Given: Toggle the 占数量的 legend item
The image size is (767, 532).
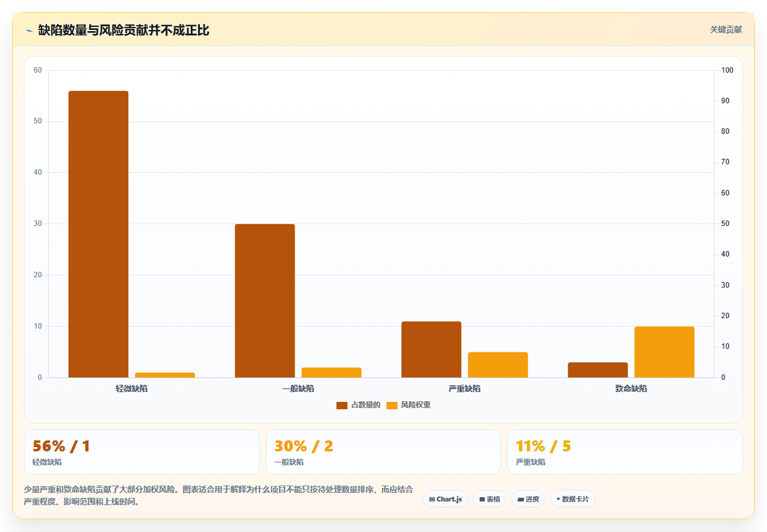Looking at the screenshot, I should [358, 405].
